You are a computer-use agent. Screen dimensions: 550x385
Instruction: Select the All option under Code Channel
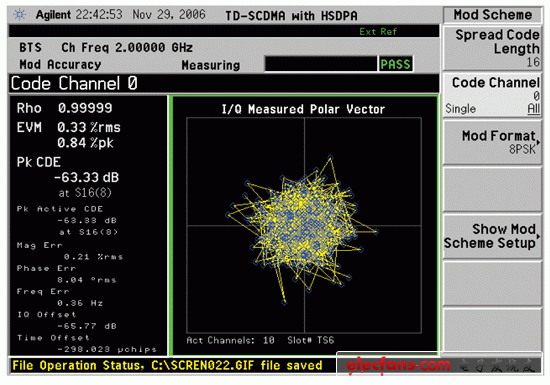pyautogui.click(x=534, y=109)
